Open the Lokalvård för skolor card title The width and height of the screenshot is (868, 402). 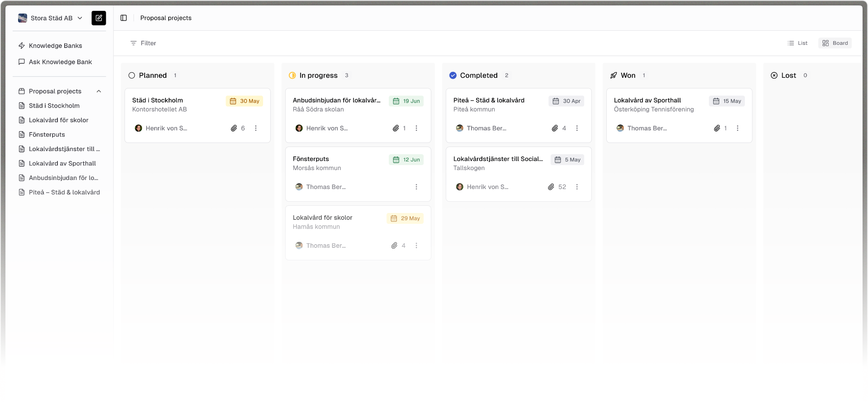(x=322, y=218)
